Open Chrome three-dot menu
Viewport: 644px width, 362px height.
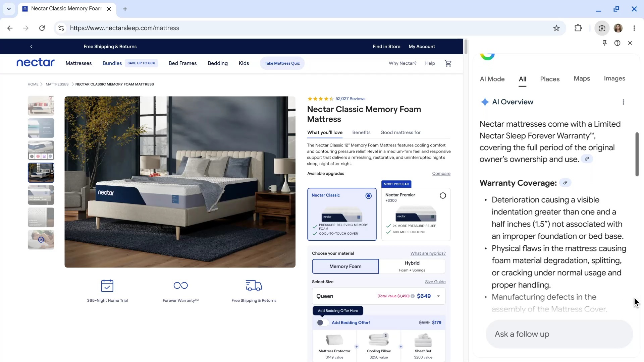point(634,28)
